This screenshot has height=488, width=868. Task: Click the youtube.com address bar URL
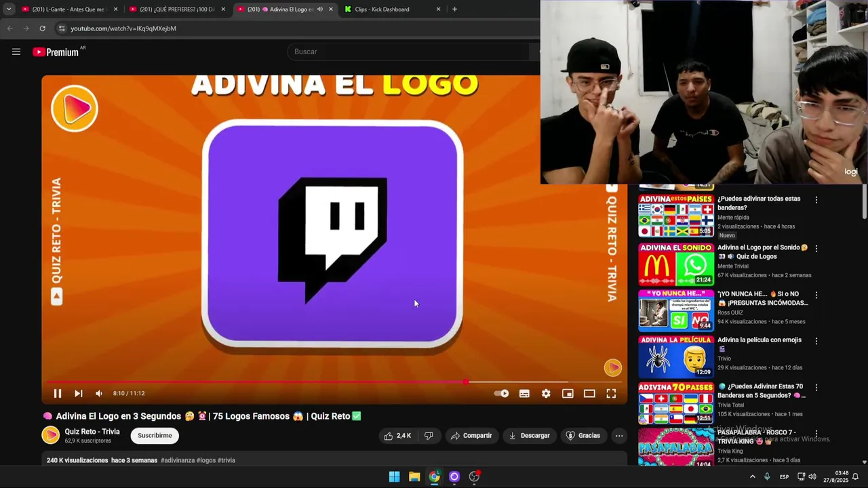[x=123, y=28]
